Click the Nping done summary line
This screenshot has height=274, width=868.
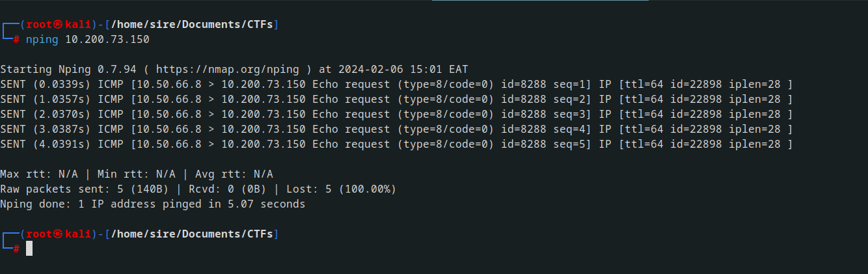(152, 204)
